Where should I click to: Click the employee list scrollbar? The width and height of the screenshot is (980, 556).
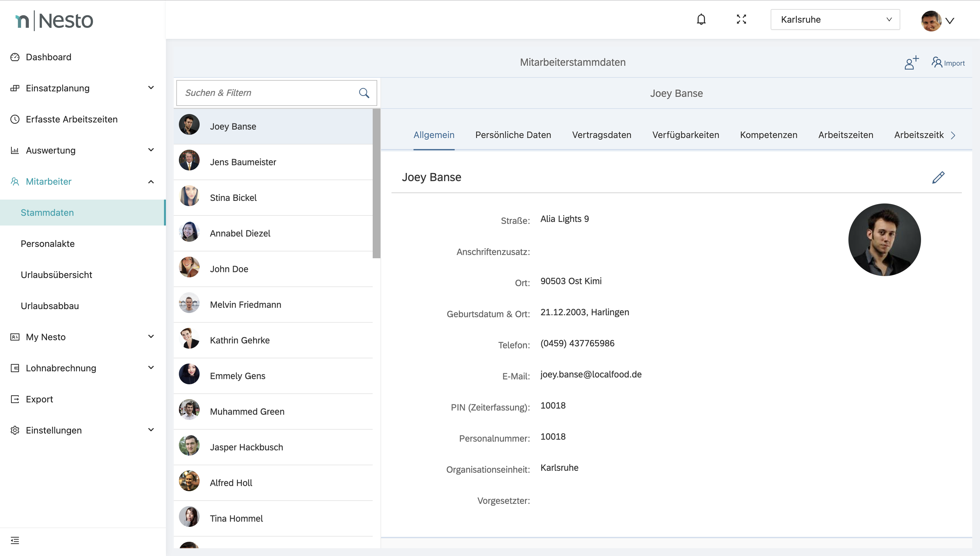[x=376, y=183]
